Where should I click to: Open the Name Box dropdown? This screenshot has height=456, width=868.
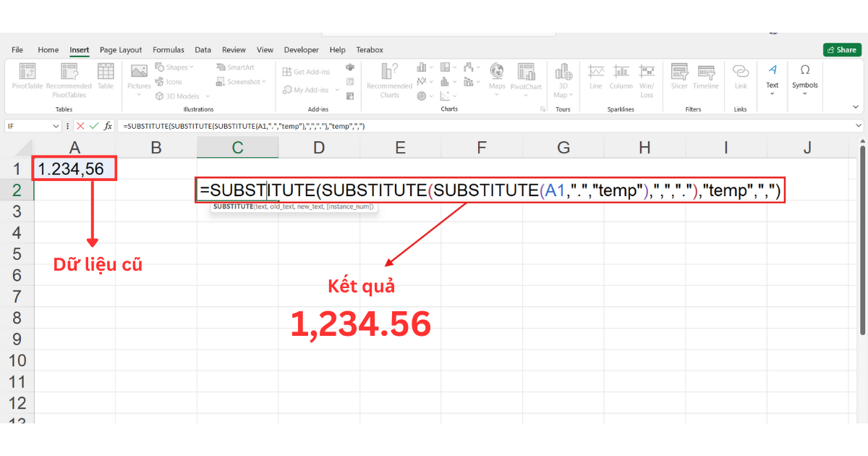pyautogui.click(x=56, y=125)
